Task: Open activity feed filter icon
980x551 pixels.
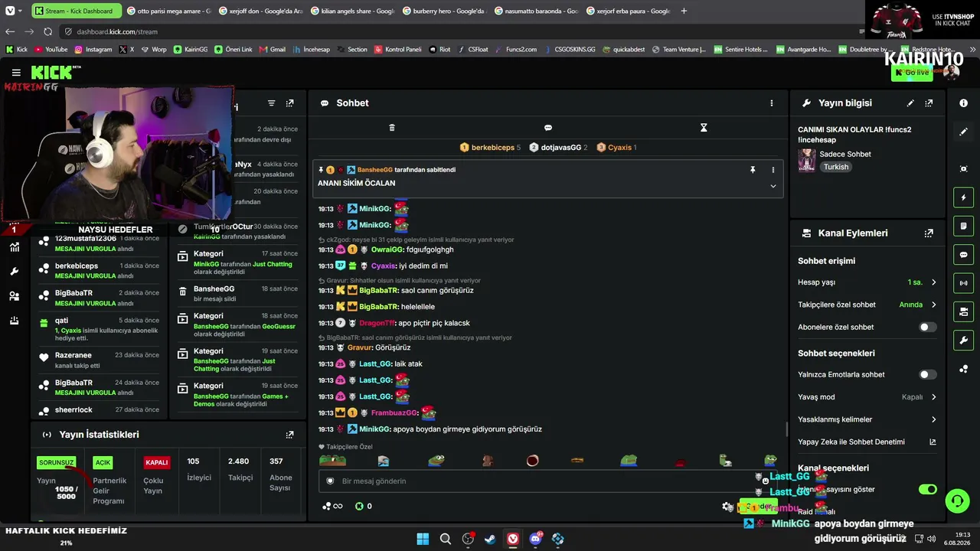Action: click(x=271, y=103)
